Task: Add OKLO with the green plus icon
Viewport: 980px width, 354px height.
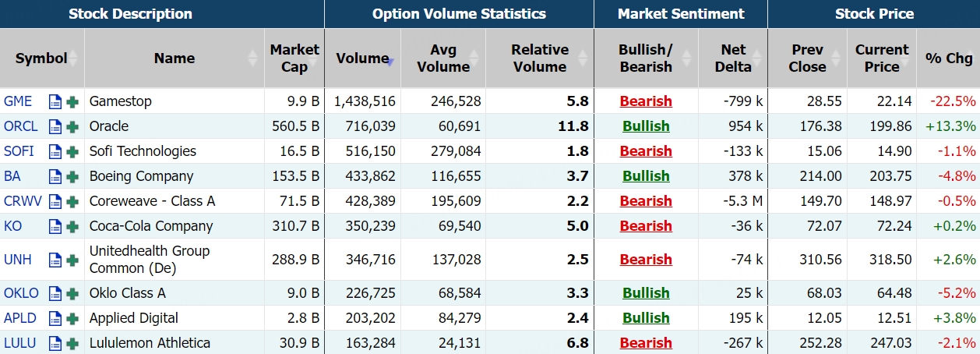Action: pos(72,293)
